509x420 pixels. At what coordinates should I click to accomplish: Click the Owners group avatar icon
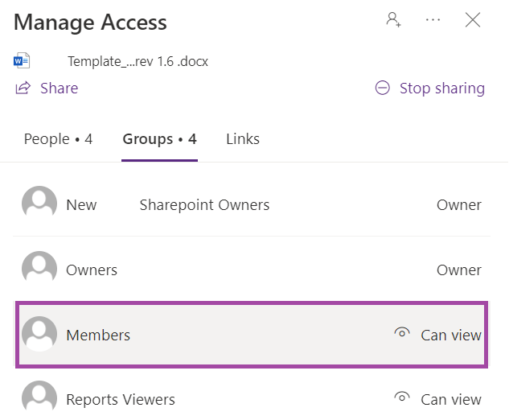tap(39, 269)
